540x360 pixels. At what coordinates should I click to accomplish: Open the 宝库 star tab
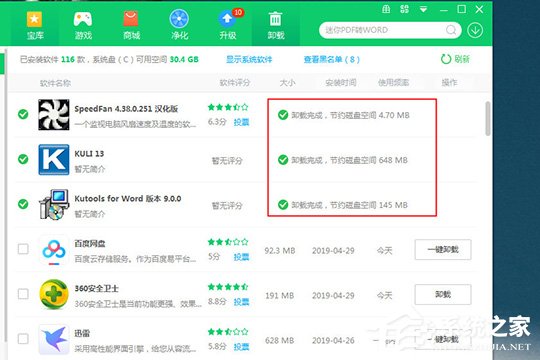click(x=34, y=25)
